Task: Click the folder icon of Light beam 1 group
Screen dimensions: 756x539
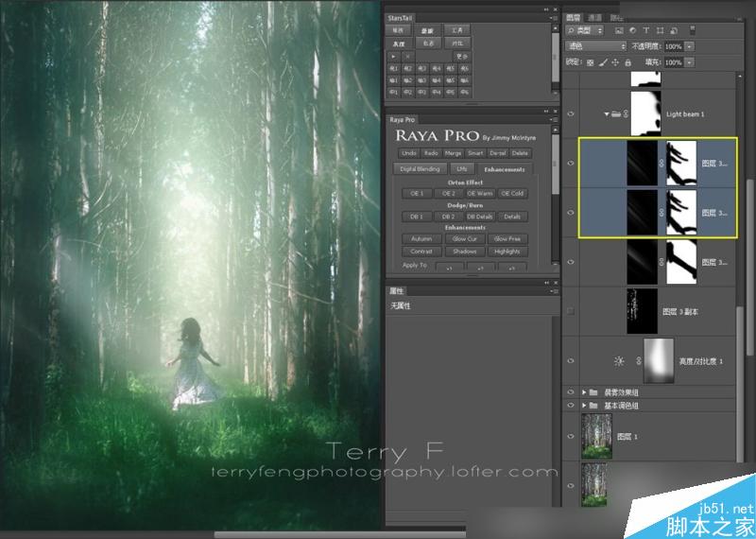Action: point(616,114)
